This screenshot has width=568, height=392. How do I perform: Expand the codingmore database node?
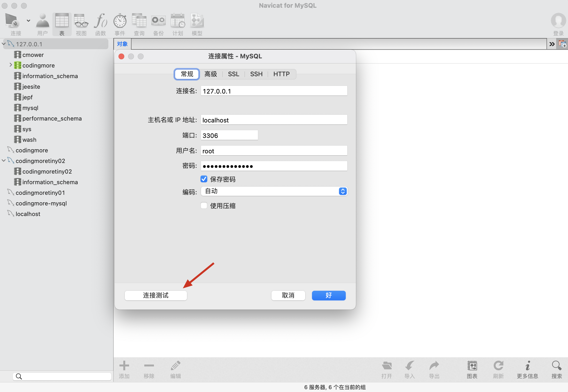coord(11,65)
